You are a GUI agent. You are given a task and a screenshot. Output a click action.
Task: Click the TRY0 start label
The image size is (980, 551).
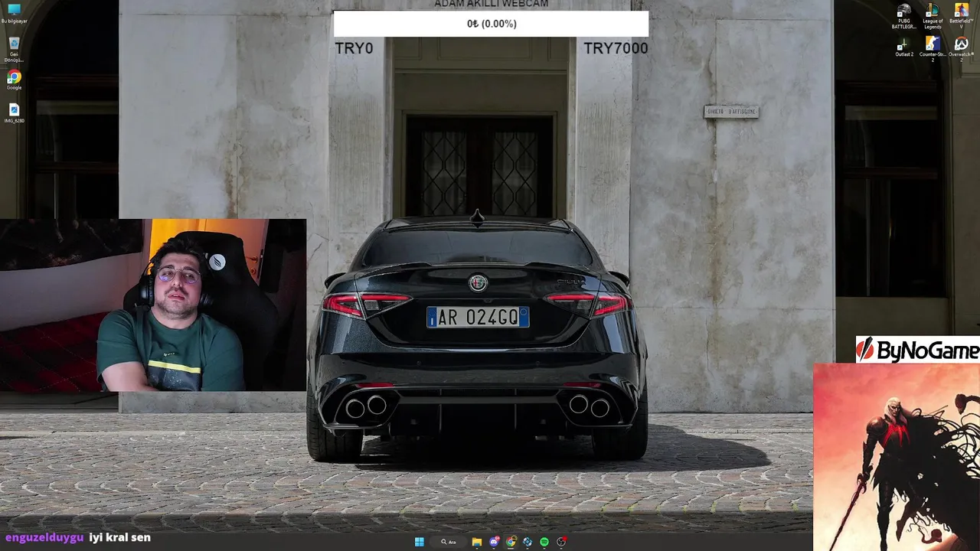354,48
